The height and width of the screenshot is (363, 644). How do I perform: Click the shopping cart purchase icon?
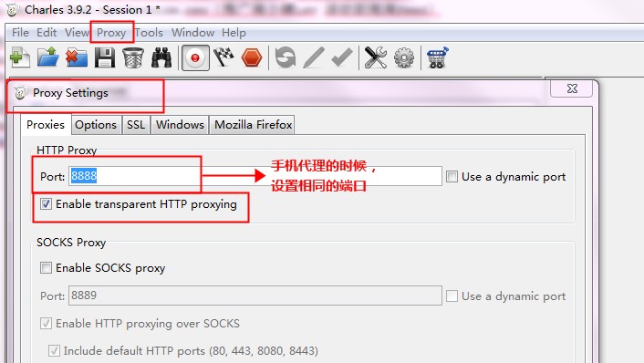coord(438,57)
